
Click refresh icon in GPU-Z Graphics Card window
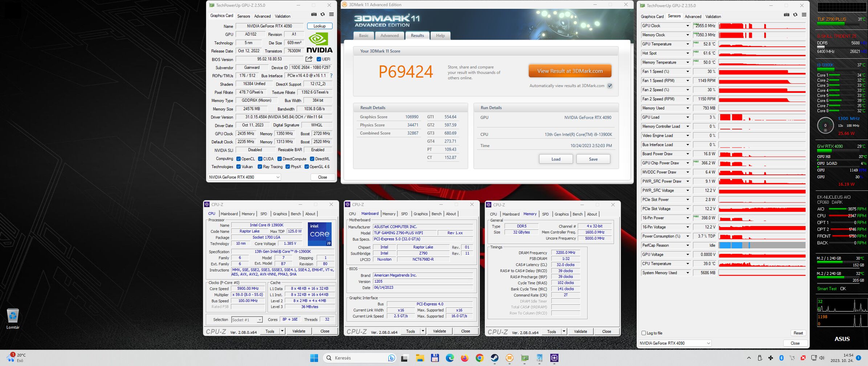tap(322, 15)
